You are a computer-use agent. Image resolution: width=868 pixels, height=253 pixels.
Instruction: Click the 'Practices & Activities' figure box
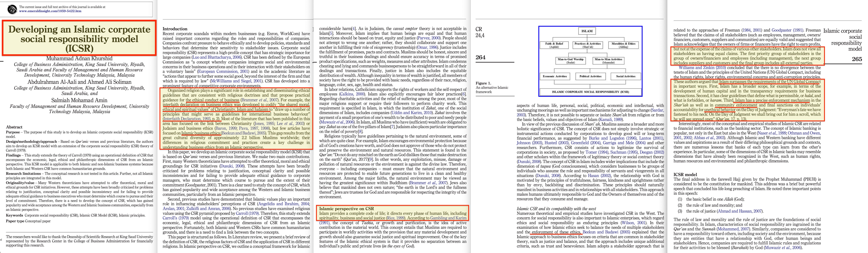click(x=587, y=45)
